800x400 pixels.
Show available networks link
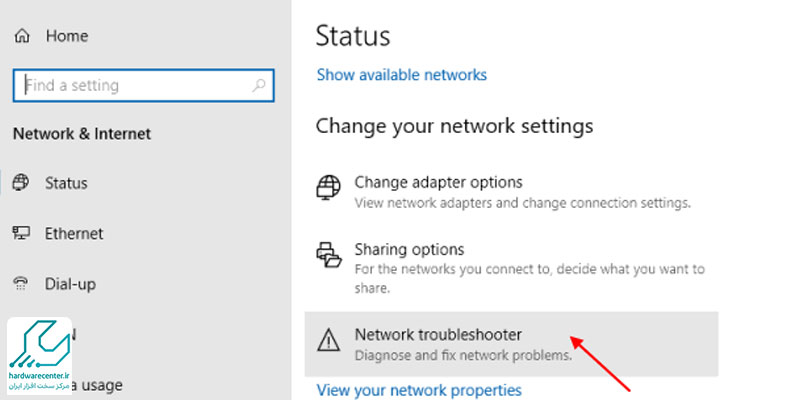point(402,75)
